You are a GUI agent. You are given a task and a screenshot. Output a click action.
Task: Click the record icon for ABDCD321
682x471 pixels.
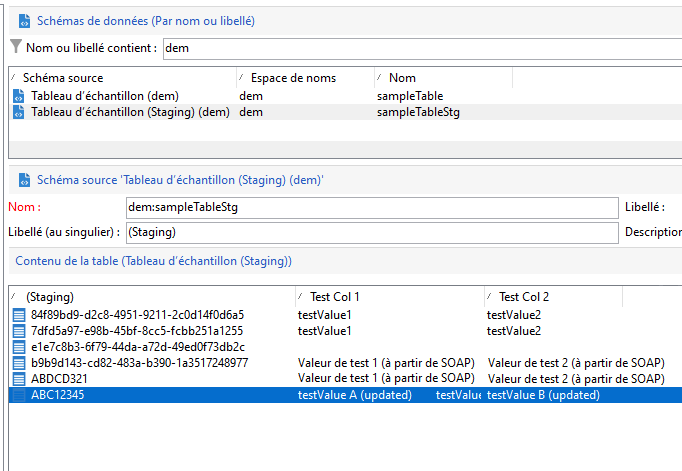(19, 379)
